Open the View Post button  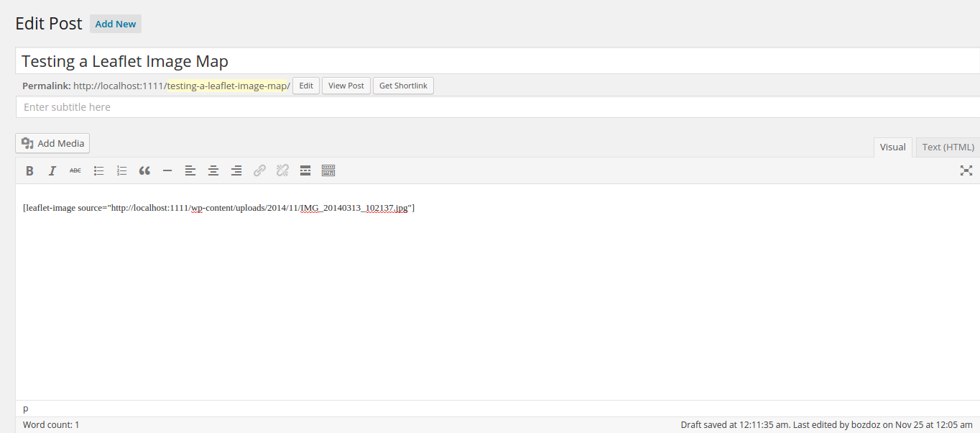click(346, 86)
